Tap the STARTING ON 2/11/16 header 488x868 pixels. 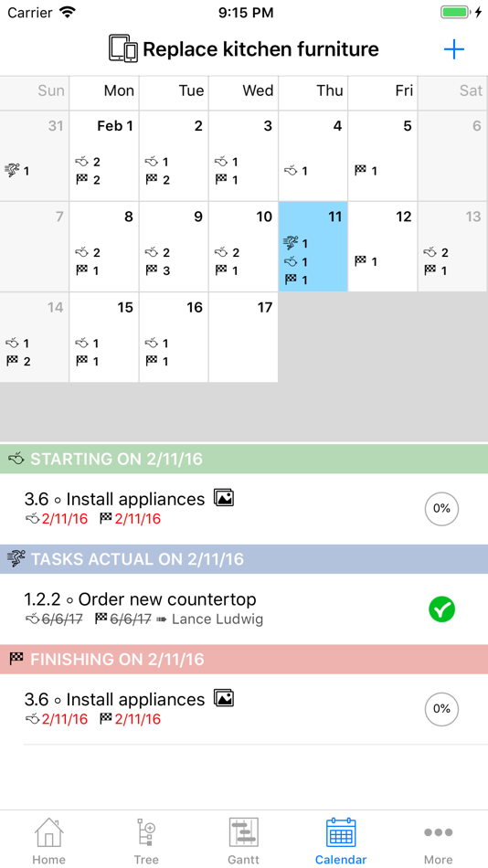244,459
